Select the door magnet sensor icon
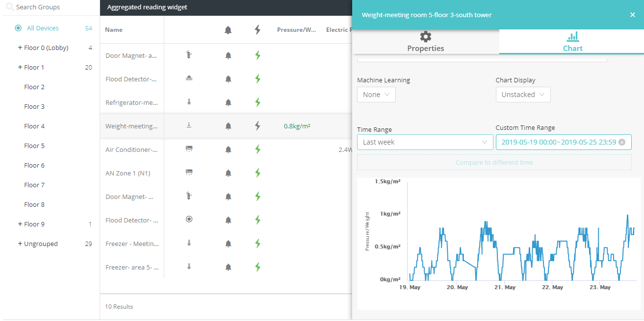The image size is (644, 321). [x=189, y=55]
